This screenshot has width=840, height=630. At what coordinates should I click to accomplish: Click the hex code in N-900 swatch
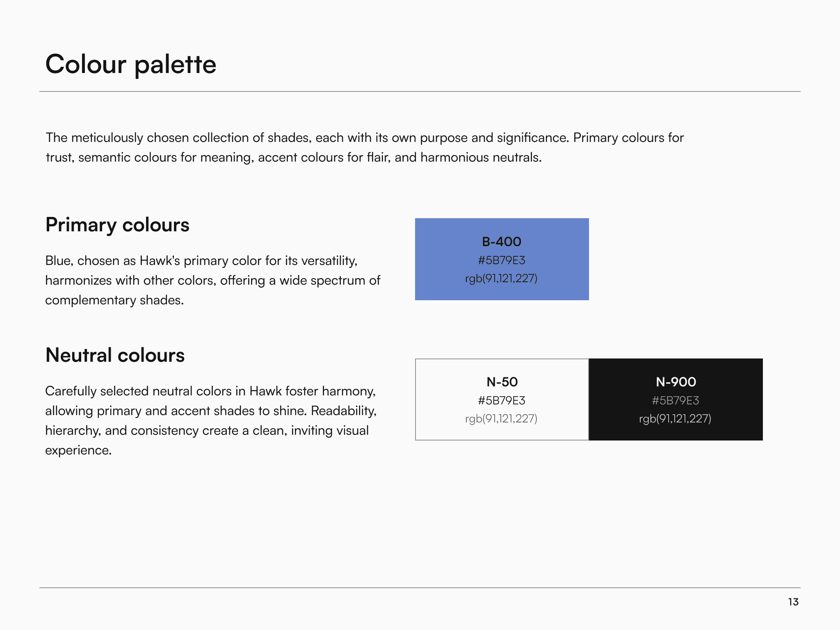pyautogui.click(x=676, y=400)
